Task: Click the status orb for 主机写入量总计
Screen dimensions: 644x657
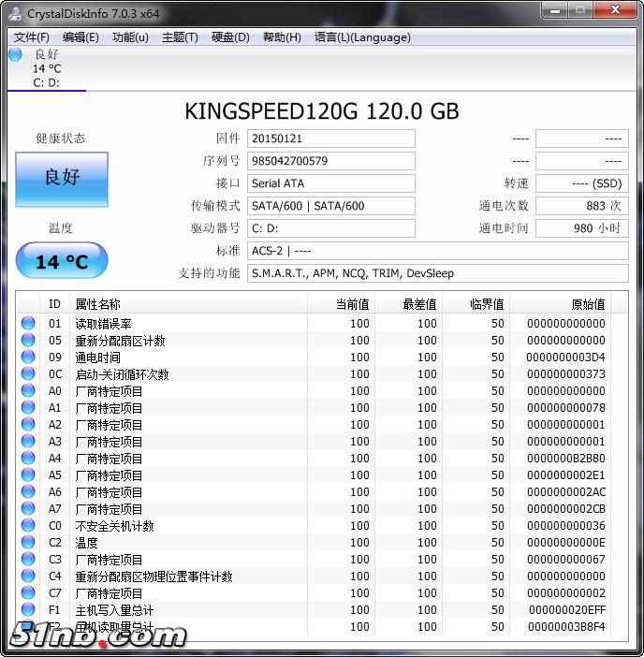Action: 28,610
